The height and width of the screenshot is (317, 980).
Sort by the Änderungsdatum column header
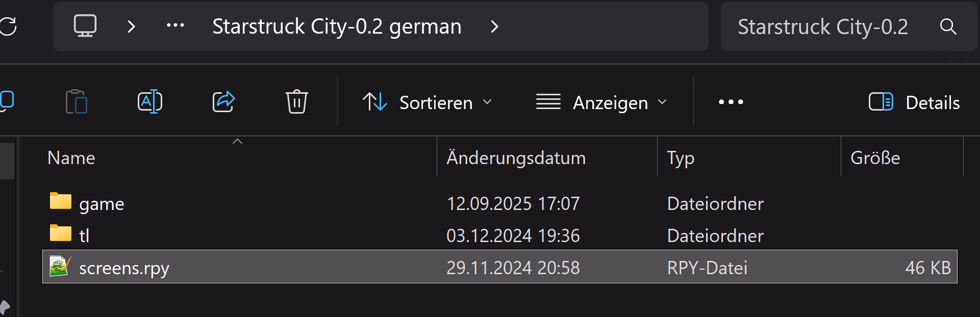pos(516,158)
